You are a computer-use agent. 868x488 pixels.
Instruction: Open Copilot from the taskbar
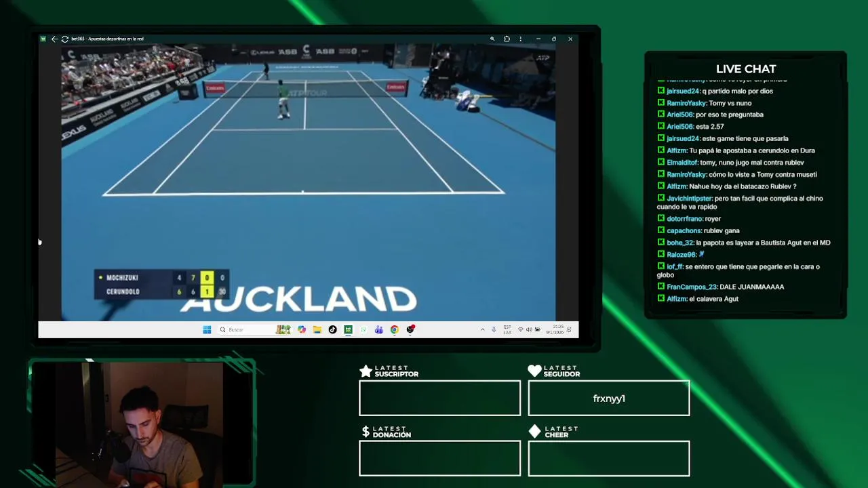pyautogui.click(x=302, y=329)
